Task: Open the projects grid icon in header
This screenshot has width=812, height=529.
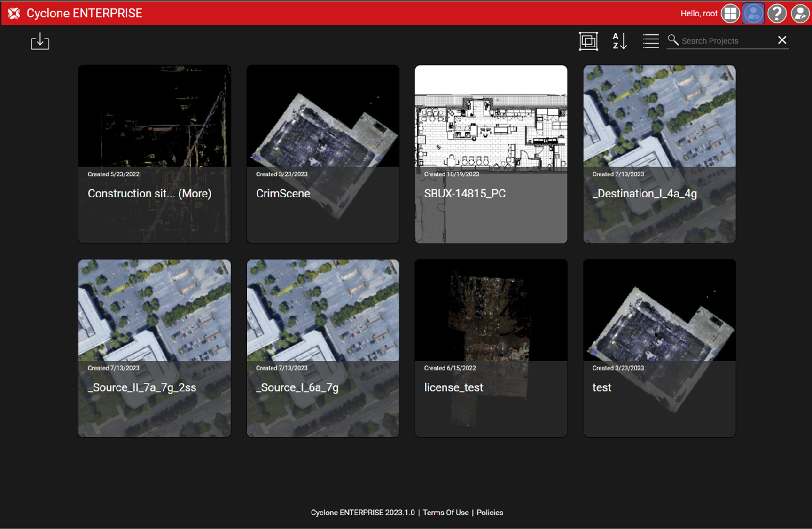Action: click(x=730, y=14)
